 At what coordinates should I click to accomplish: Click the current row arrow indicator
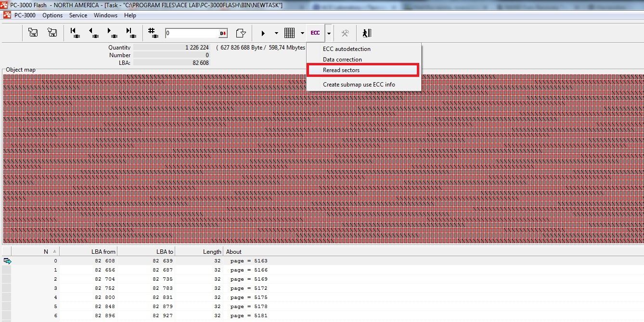tap(7, 261)
